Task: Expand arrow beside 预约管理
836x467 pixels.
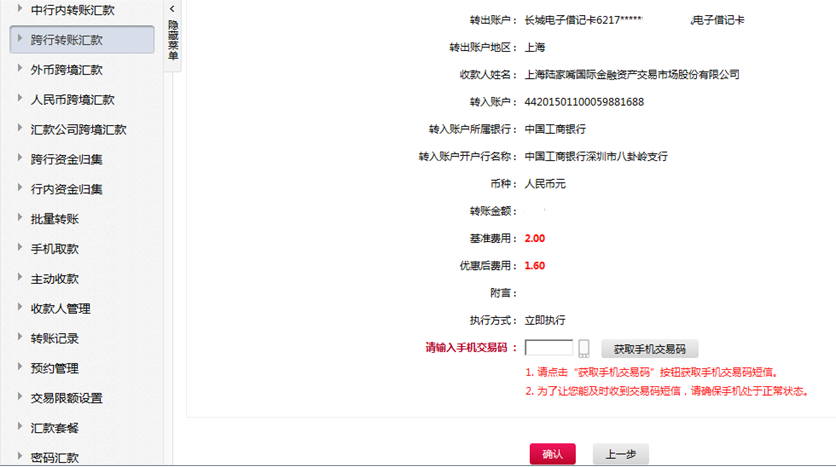Action: (20, 366)
